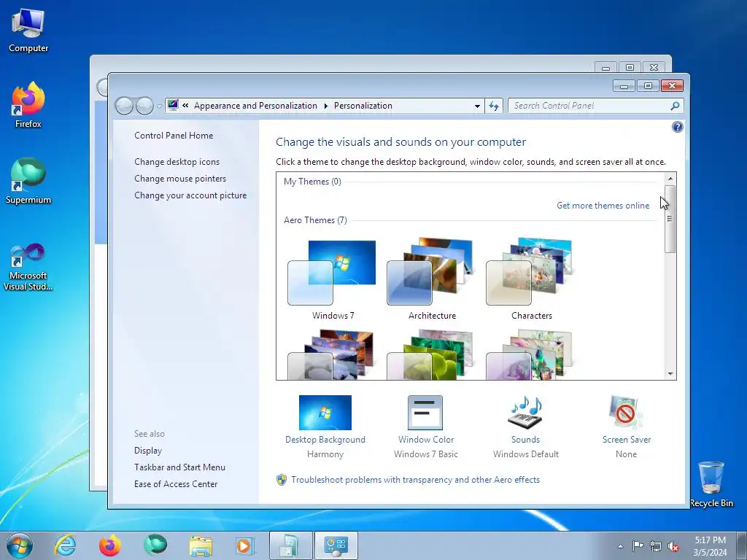Viewport: 747px width, 560px height.
Task: Refresh the address bar location
Action: [x=494, y=106]
